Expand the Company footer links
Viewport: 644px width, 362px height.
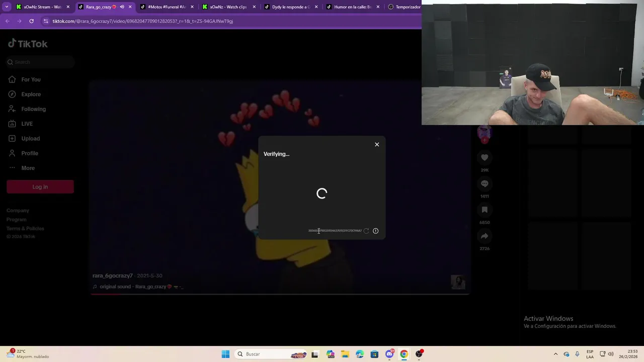point(18,210)
